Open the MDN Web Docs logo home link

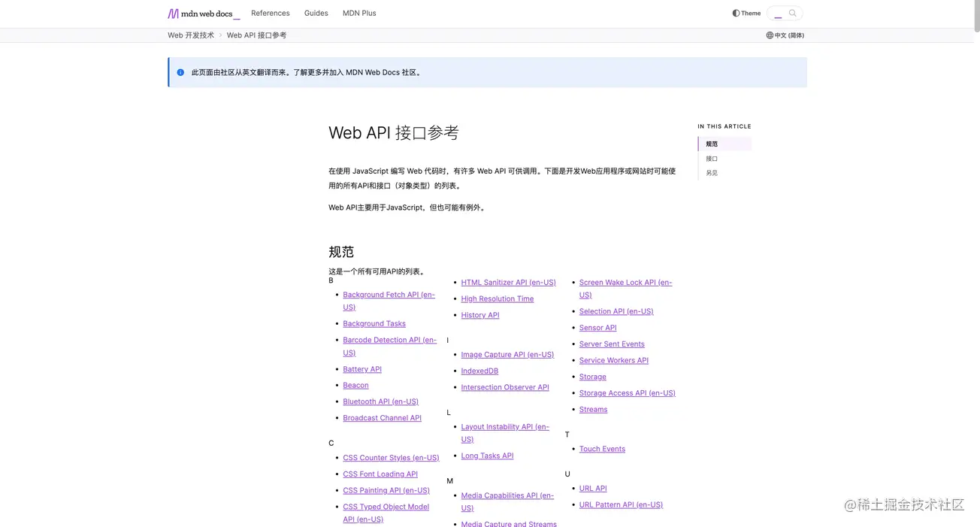(204, 14)
